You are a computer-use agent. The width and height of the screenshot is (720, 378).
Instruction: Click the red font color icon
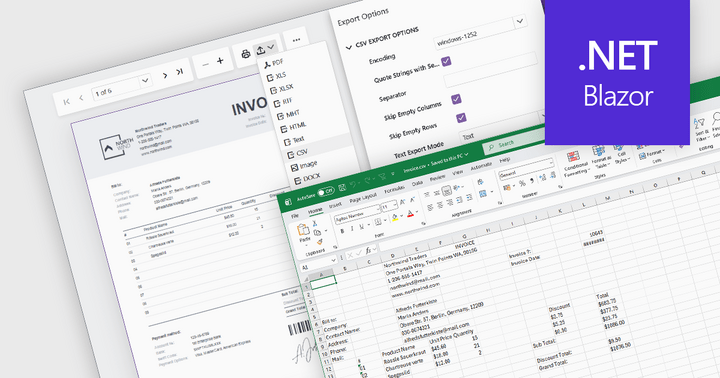click(410, 214)
